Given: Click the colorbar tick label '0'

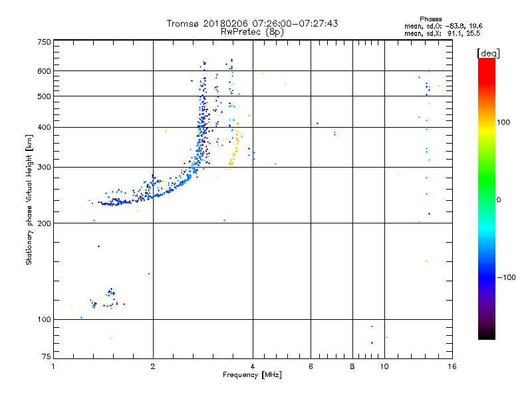Looking at the screenshot, I should 499,200.
